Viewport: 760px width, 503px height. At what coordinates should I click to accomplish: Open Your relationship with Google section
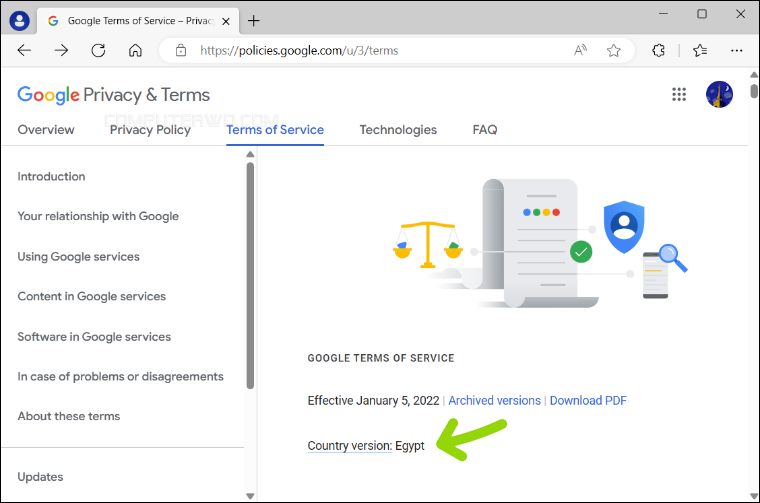pyautogui.click(x=98, y=216)
